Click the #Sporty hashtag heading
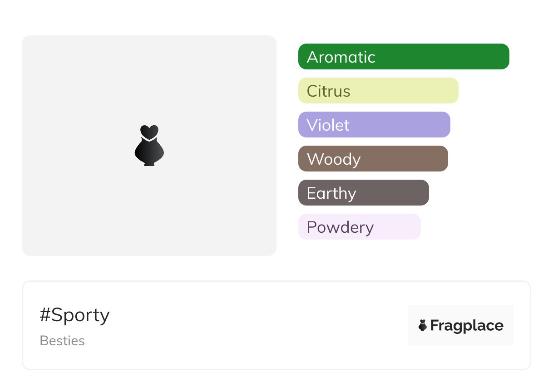This screenshot has width=553, height=392. 75,315
